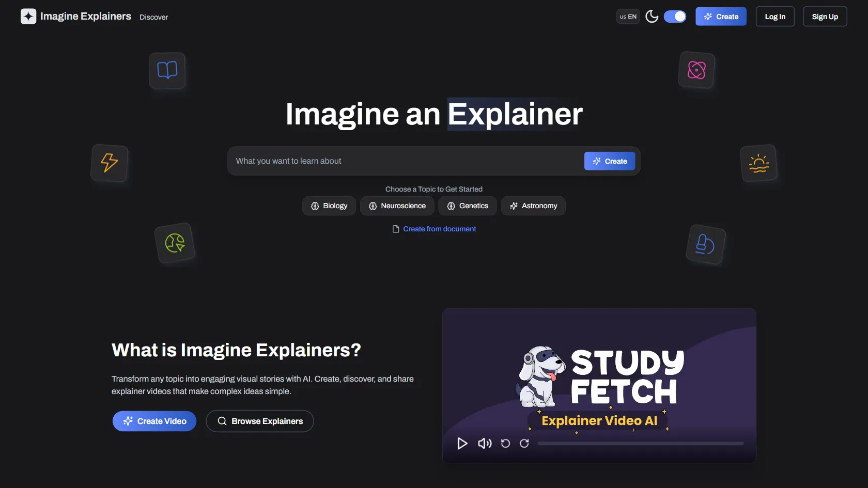Mute the video using the speaker icon
Screen dimensions: 868x488
coord(485,443)
